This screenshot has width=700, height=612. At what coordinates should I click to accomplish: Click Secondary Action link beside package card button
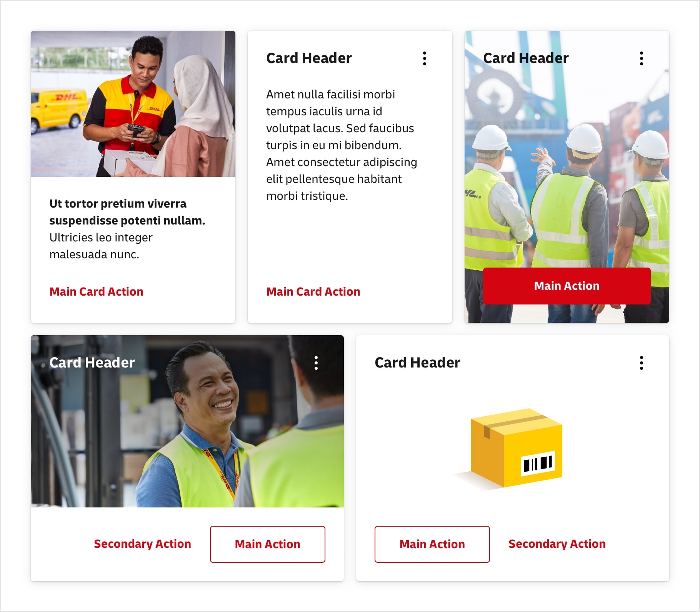pos(557,544)
